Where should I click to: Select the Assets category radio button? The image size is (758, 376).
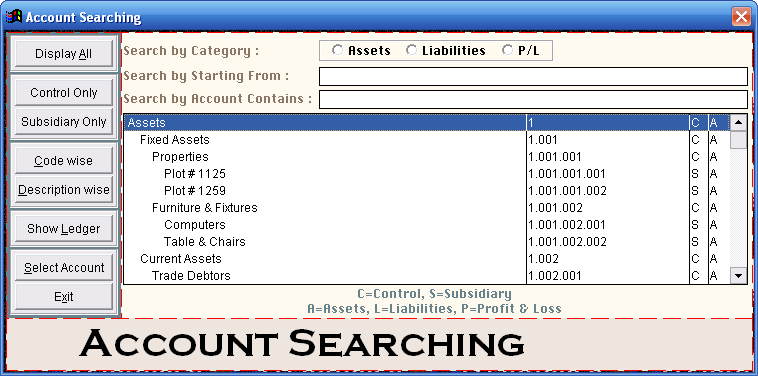click(x=337, y=50)
